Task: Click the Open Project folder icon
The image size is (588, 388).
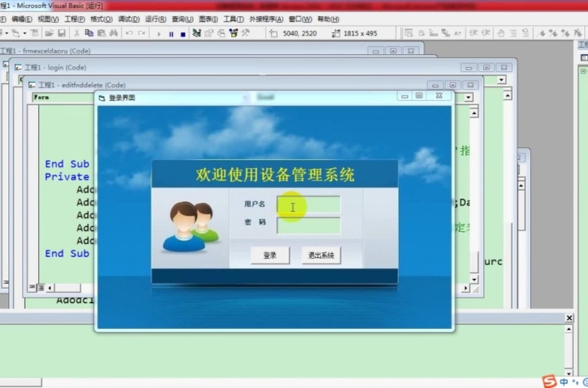Action: click(49, 33)
